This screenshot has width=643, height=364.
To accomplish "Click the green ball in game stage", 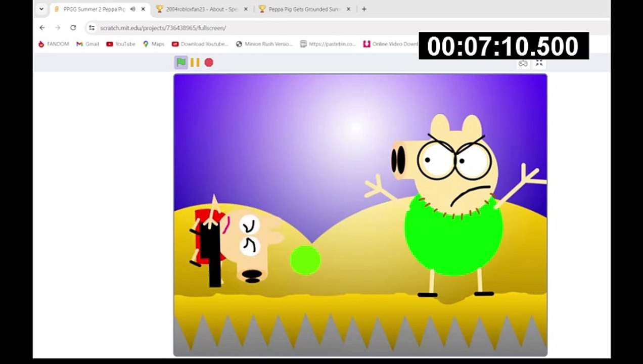I will coord(305,260).
